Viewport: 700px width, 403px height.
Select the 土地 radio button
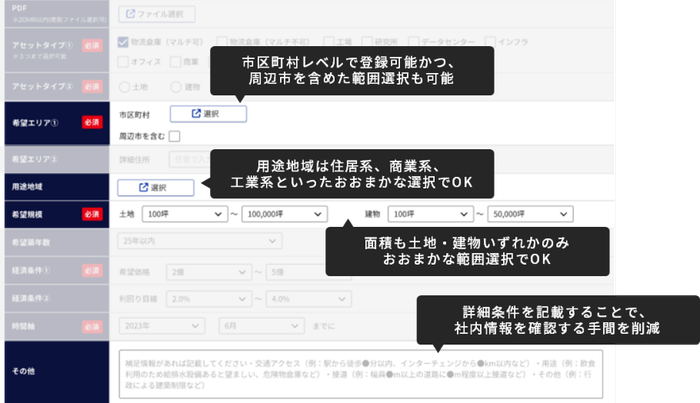pos(125,87)
